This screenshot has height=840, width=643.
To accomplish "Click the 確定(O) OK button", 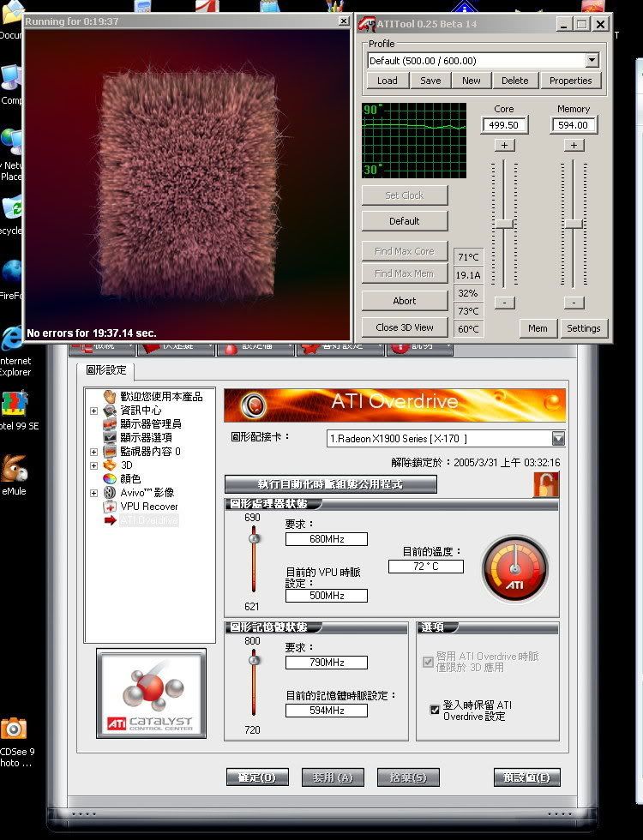I will tap(257, 777).
